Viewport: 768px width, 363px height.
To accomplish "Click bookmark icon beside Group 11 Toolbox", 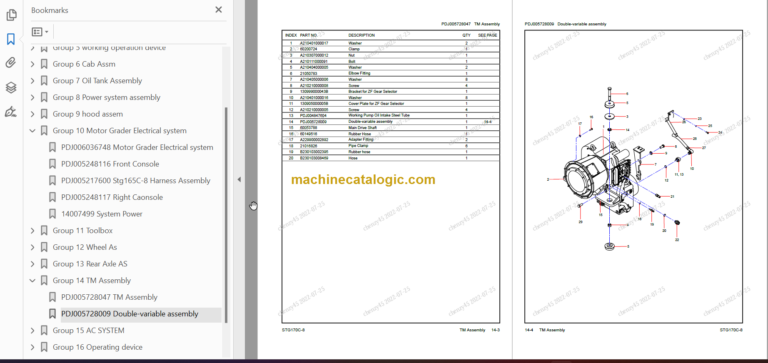I will click(44, 230).
